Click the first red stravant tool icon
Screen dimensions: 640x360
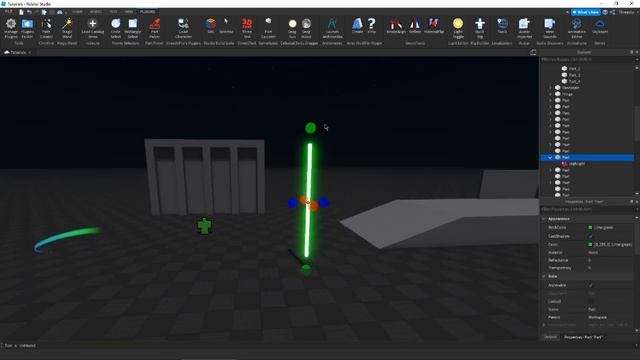(x=396, y=24)
